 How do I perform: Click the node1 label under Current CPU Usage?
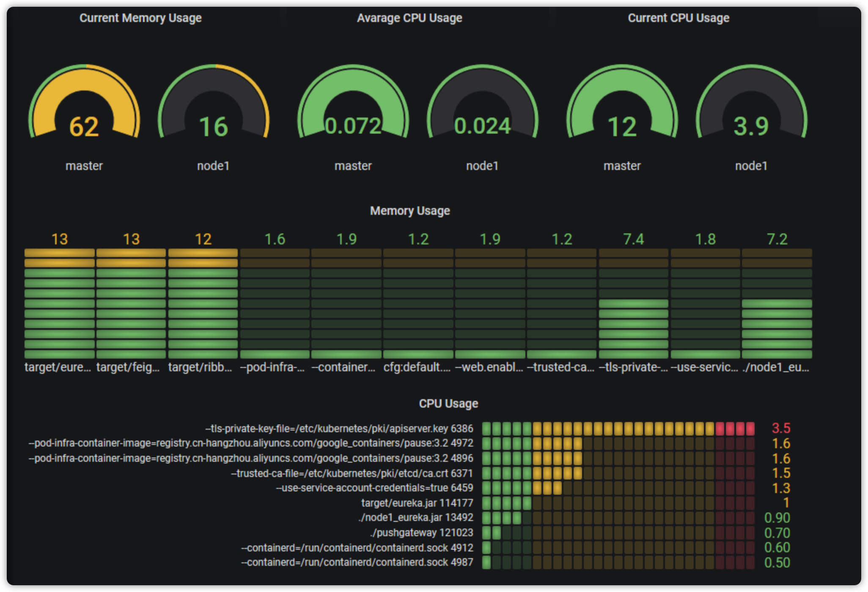[x=752, y=166]
